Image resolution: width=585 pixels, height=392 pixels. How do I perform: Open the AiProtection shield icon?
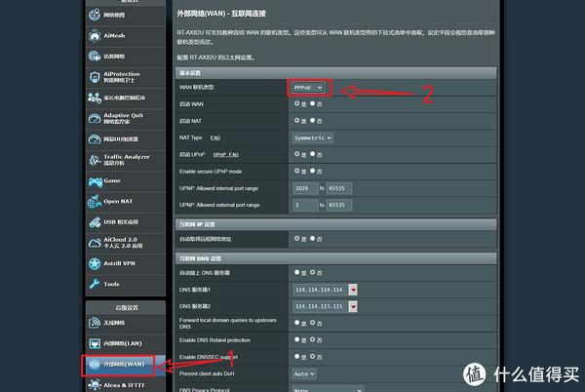click(95, 77)
